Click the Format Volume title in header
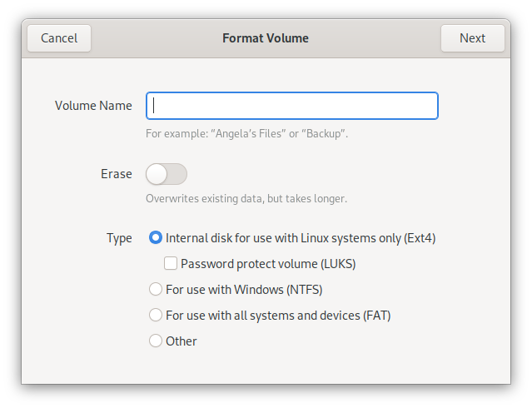The image size is (532, 408). click(266, 37)
